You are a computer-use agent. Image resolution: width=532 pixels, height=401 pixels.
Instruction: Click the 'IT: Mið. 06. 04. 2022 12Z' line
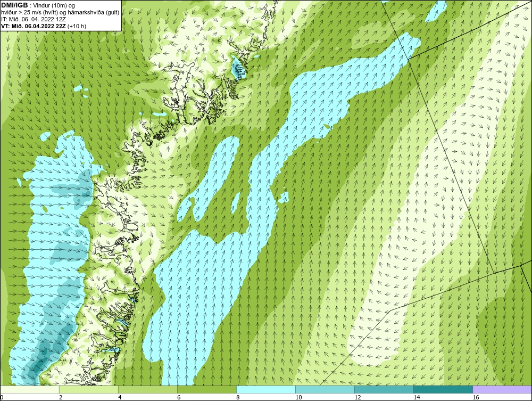(33, 19)
